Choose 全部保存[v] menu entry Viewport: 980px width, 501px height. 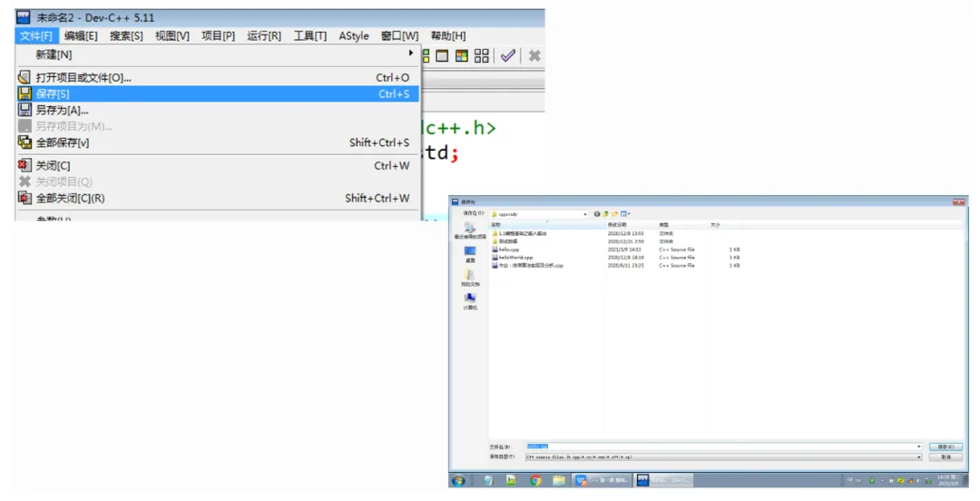[x=218, y=142]
